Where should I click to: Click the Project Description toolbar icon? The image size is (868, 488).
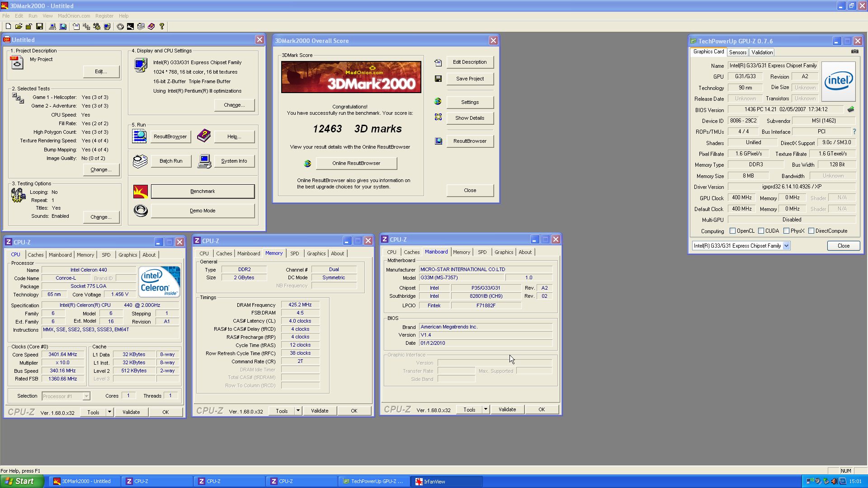coord(76,27)
